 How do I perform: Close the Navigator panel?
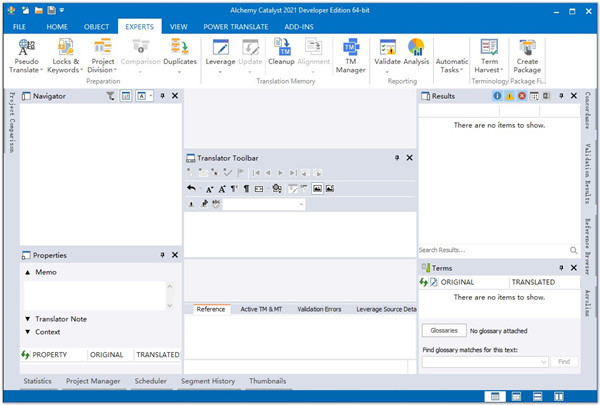(175, 96)
